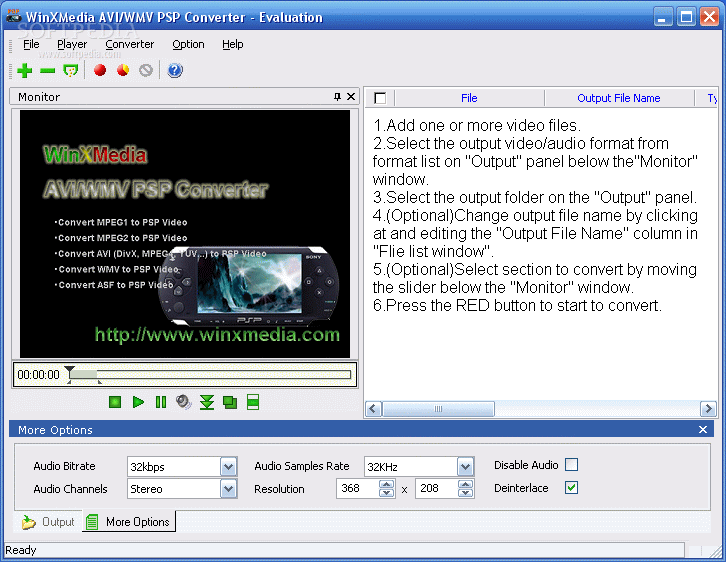Toggle the speaker mute icon under monitor
726x562 pixels.
pyautogui.click(x=184, y=402)
